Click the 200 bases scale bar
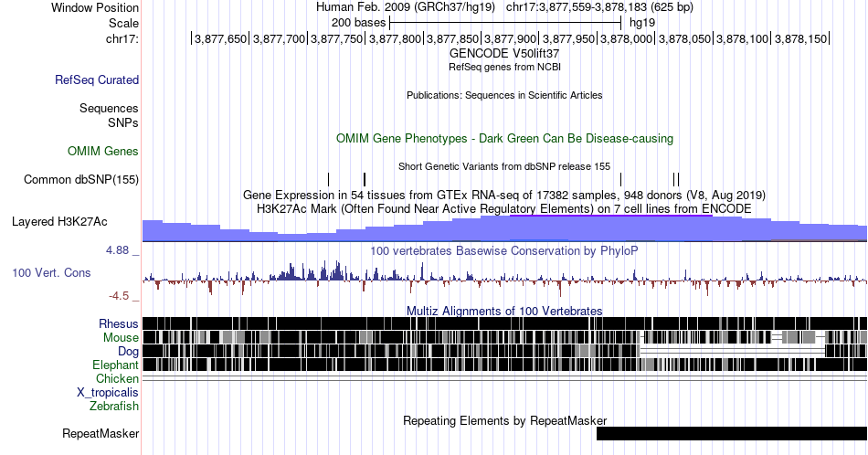Viewport: 868px width, 455px height. coord(505,23)
